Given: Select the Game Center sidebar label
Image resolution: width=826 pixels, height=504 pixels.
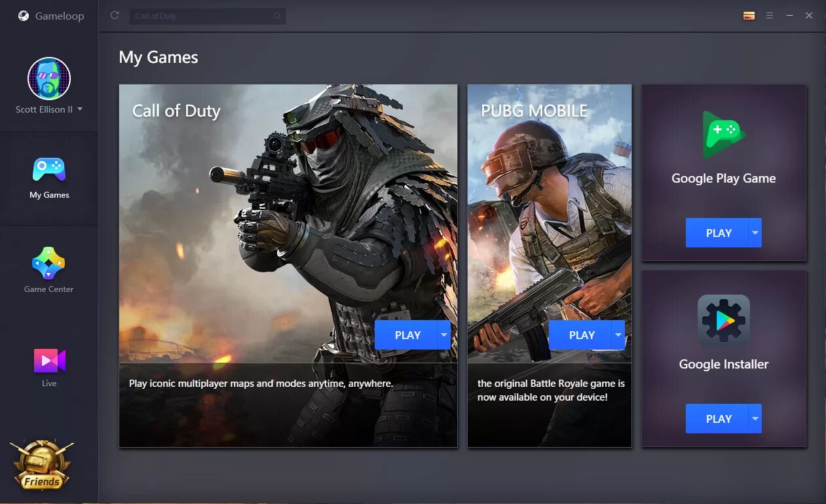Looking at the screenshot, I should 49,289.
